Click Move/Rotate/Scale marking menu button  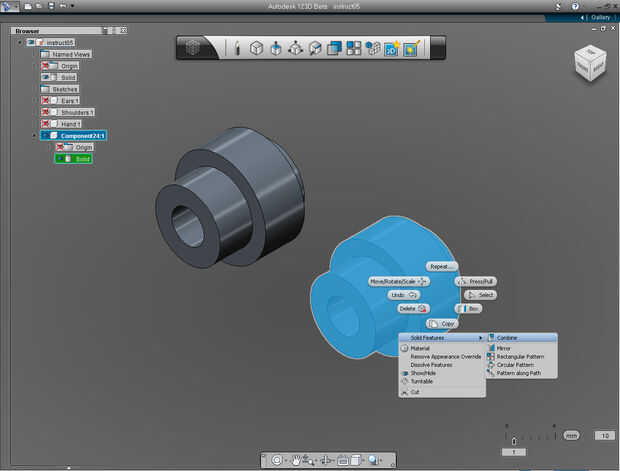click(x=399, y=282)
